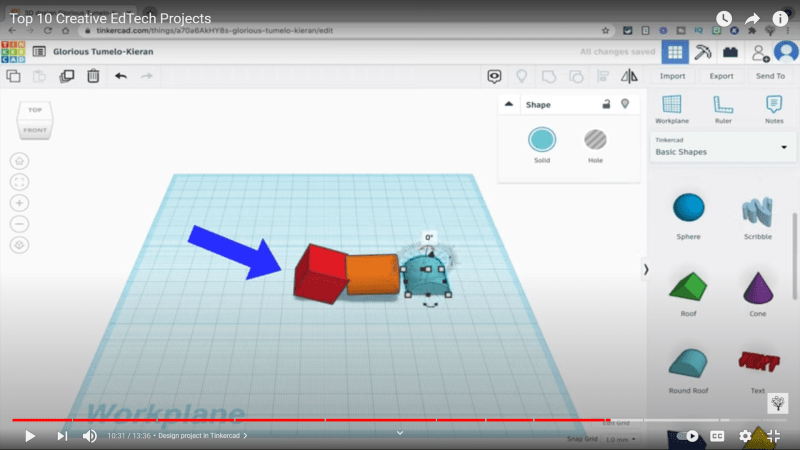Select the Mirror tool icon
This screenshot has height=450, width=800.
pos(629,76)
